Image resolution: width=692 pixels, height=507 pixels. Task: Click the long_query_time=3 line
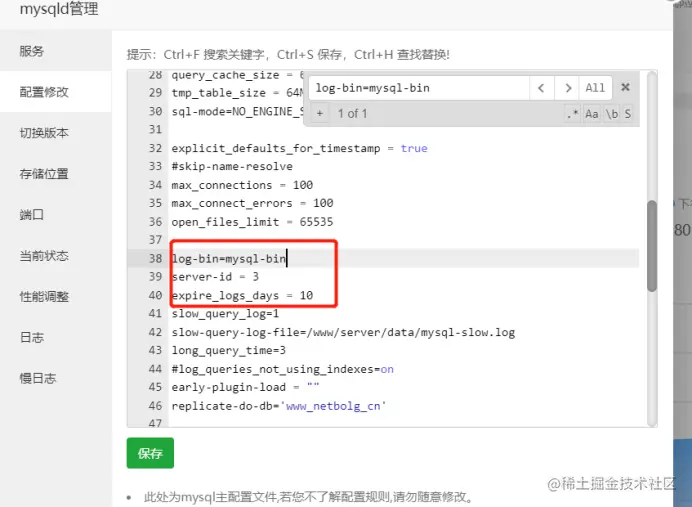click(229, 350)
